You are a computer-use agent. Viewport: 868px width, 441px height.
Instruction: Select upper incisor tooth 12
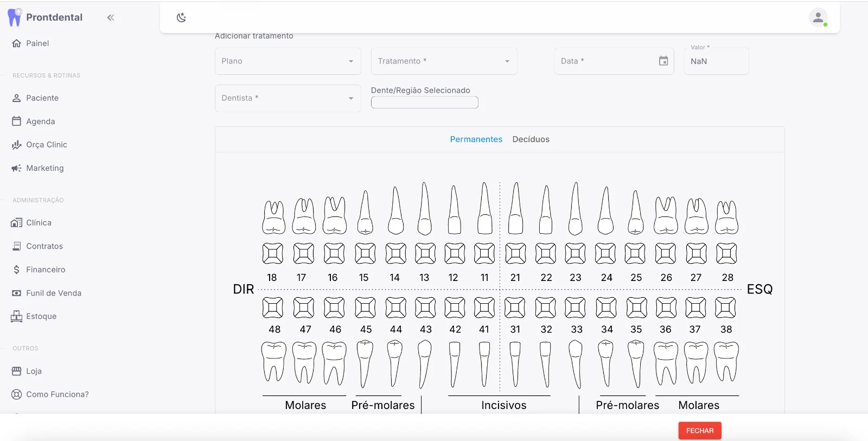click(x=455, y=210)
